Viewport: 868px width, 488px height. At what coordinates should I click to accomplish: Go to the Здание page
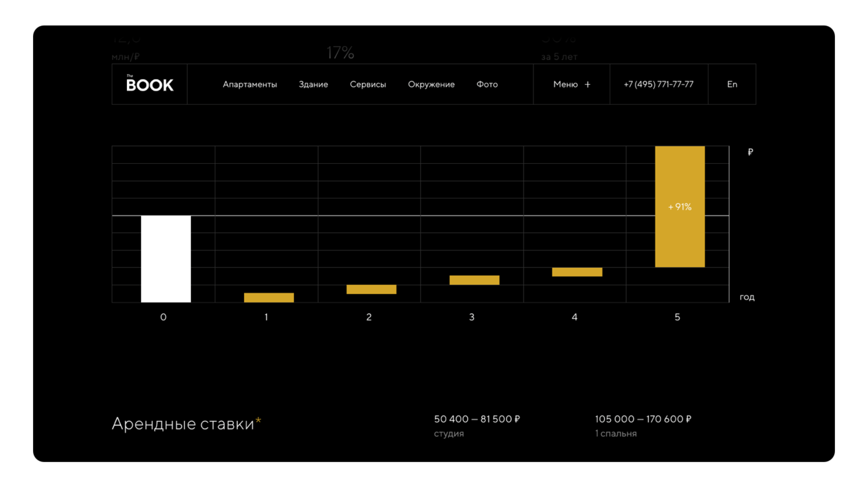pyautogui.click(x=314, y=84)
